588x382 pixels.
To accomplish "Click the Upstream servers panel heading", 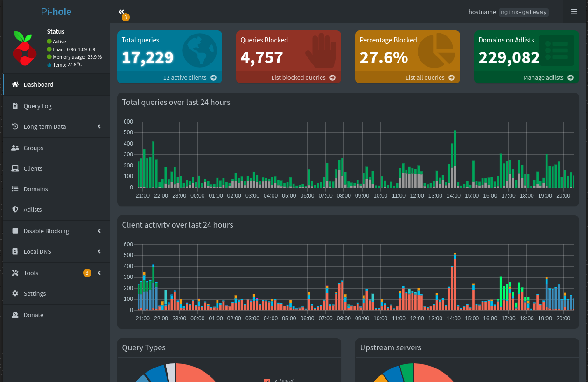I will pos(391,347).
